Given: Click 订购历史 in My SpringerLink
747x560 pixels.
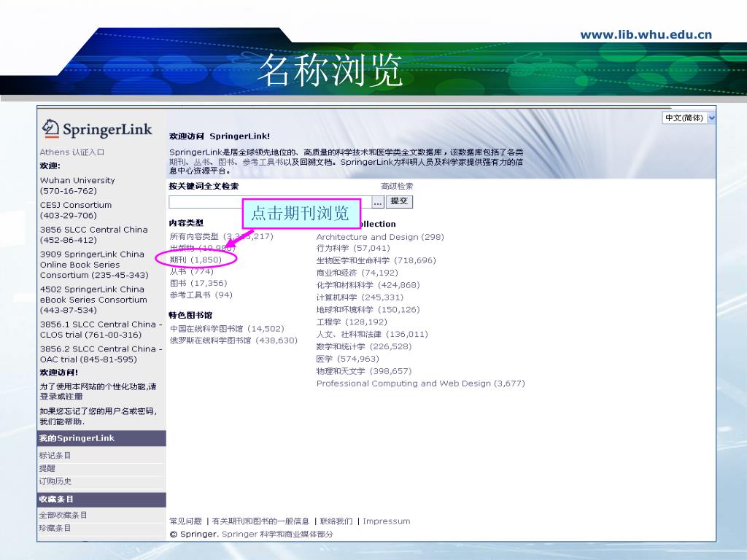Looking at the screenshot, I should (55, 481).
